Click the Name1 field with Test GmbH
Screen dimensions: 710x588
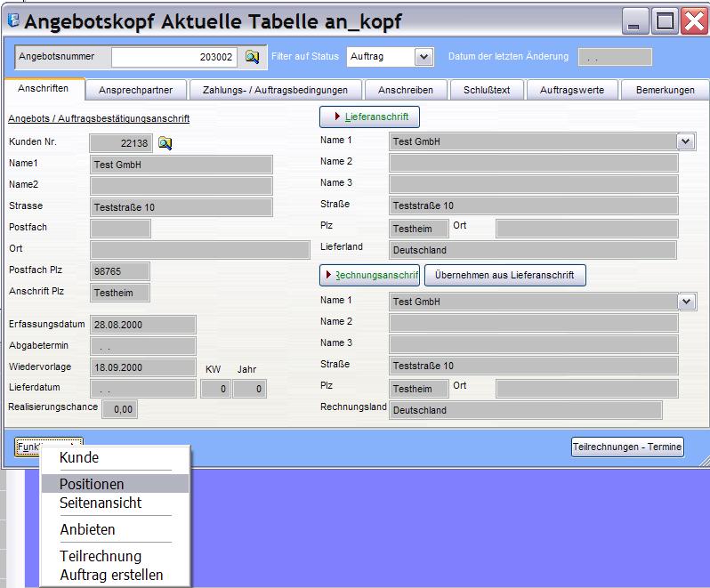[182, 165]
